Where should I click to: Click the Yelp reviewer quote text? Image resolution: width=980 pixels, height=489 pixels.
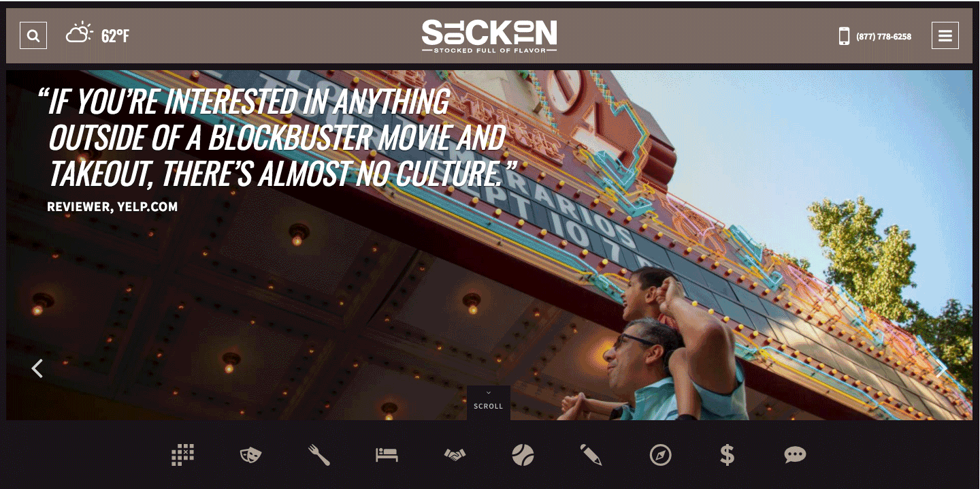pyautogui.click(x=278, y=138)
